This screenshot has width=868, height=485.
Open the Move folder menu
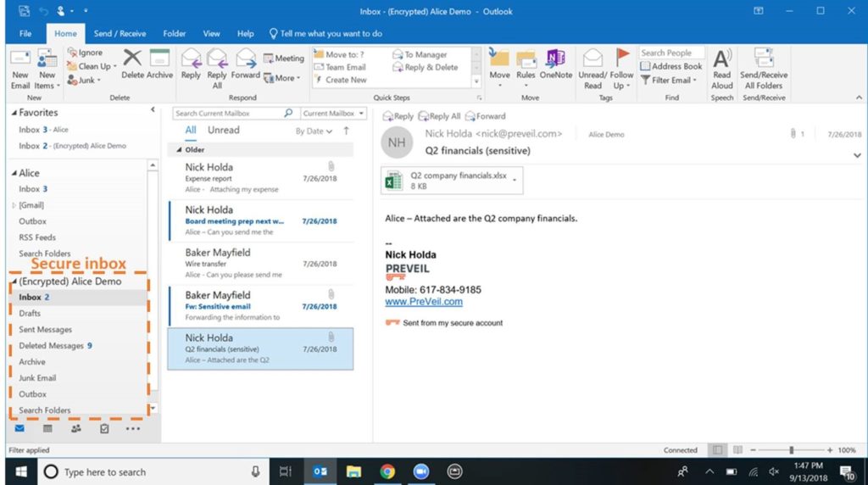click(499, 70)
